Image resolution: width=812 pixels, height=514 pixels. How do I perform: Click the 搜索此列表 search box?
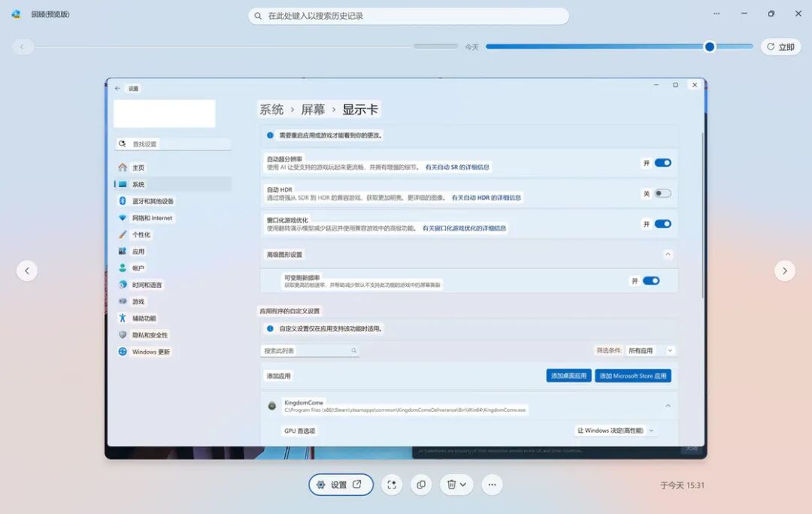coord(310,351)
